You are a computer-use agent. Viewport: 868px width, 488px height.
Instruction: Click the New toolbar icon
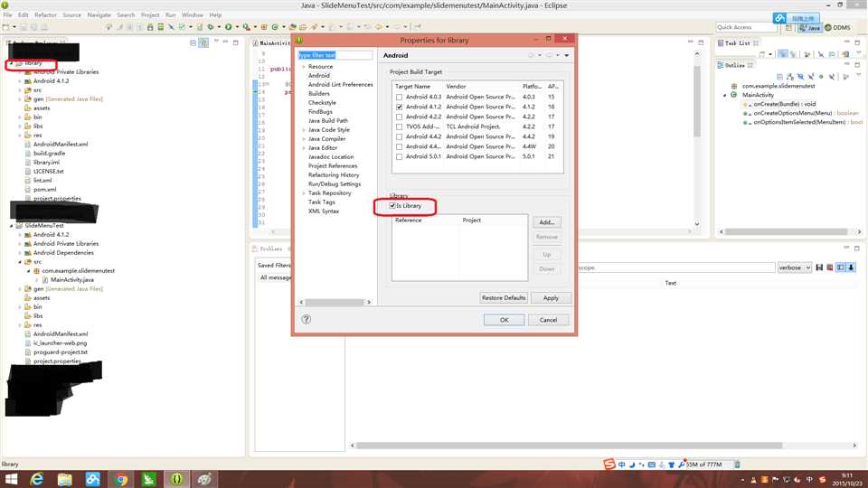pos(6,26)
